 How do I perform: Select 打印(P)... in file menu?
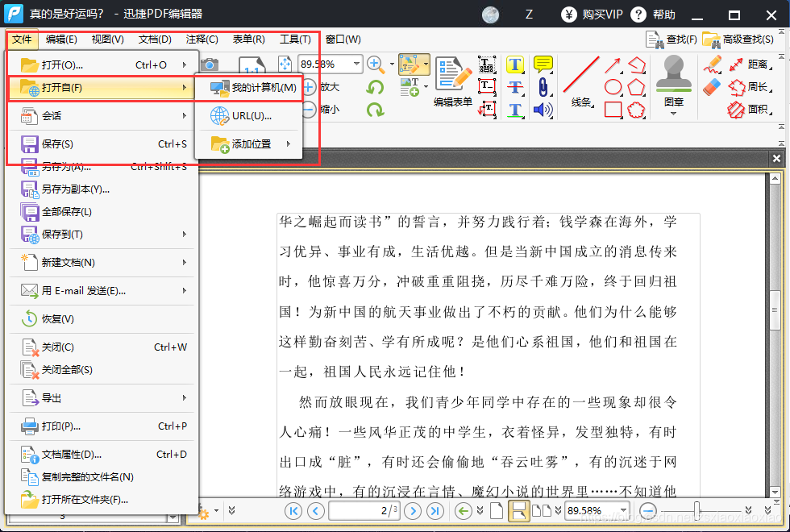[102, 426]
